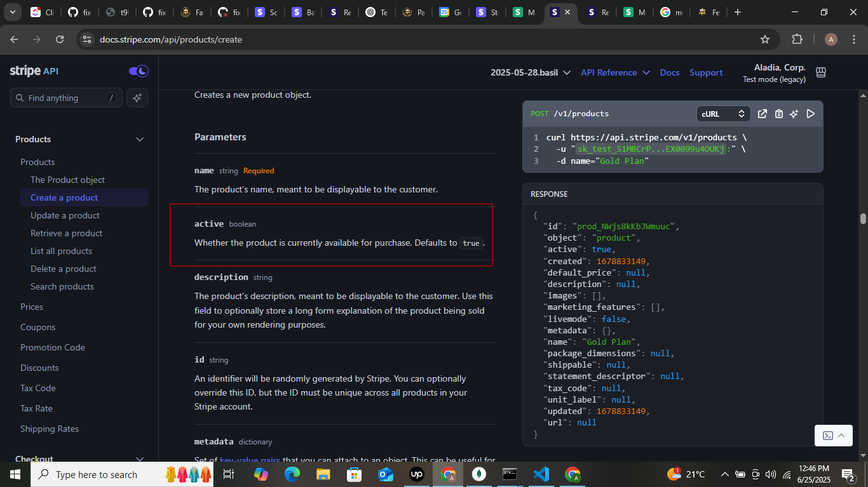Switch to the first GitHub 'fix' tab
868x487 pixels.
pyautogui.click(x=79, y=12)
